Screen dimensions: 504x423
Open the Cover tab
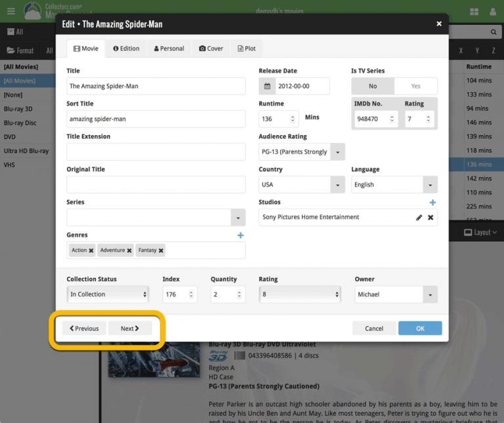pyautogui.click(x=211, y=49)
